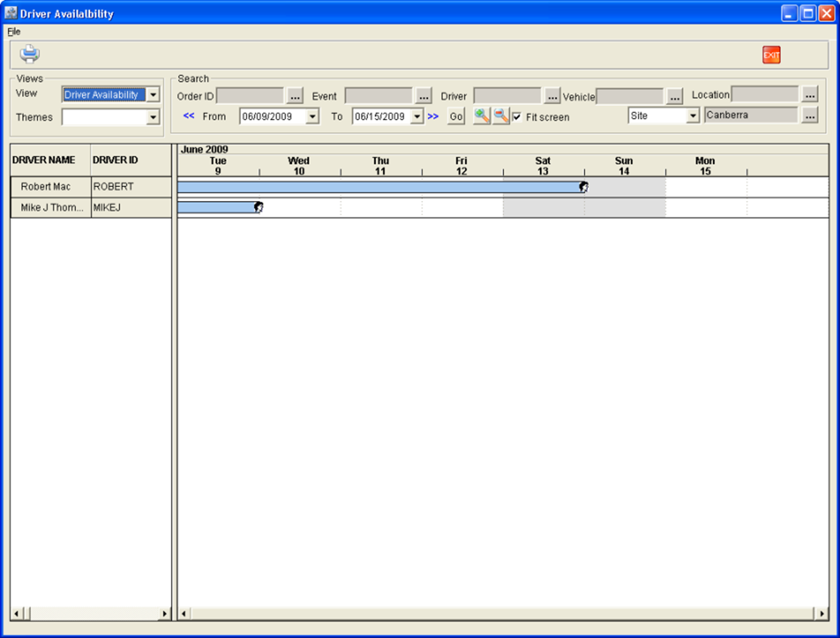The image size is (840, 638).
Task: Maximize the Driver Availability window
Action: [x=809, y=13]
